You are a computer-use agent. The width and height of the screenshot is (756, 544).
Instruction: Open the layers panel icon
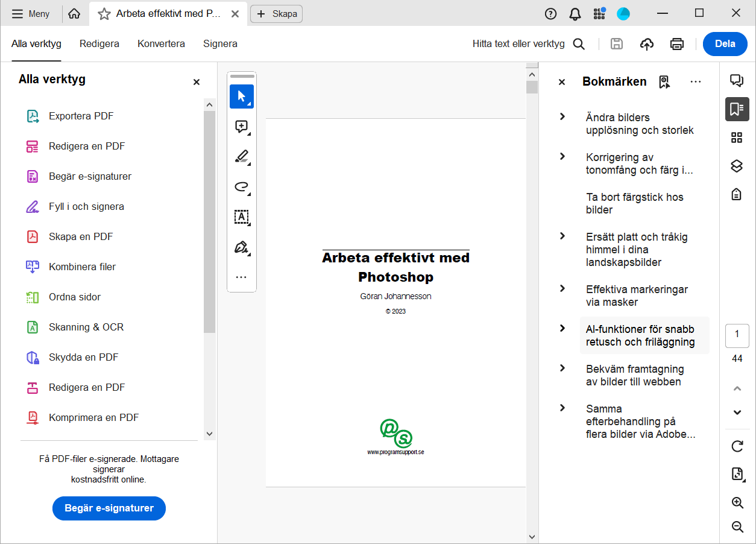click(x=737, y=166)
